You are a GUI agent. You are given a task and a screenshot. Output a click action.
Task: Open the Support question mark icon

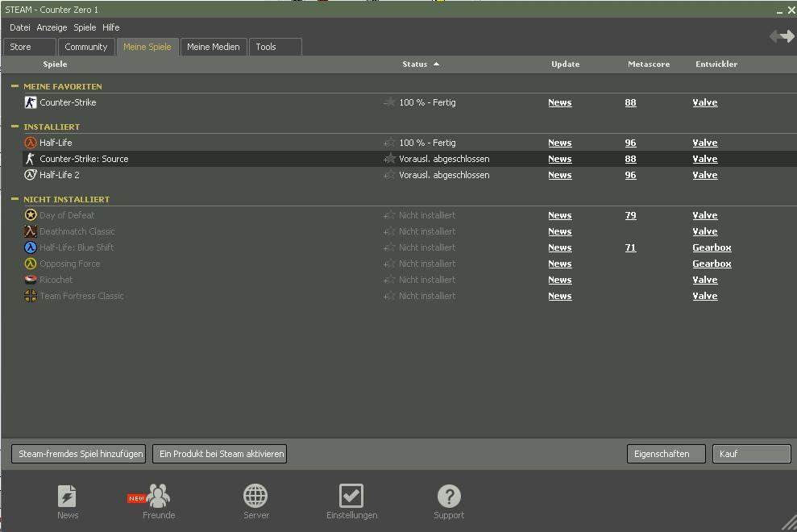(x=449, y=496)
